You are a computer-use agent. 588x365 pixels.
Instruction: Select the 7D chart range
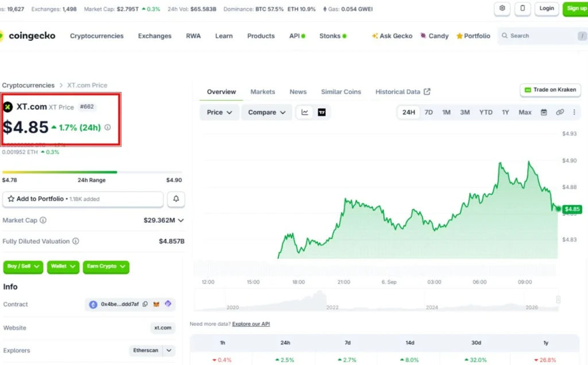tap(428, 112)
